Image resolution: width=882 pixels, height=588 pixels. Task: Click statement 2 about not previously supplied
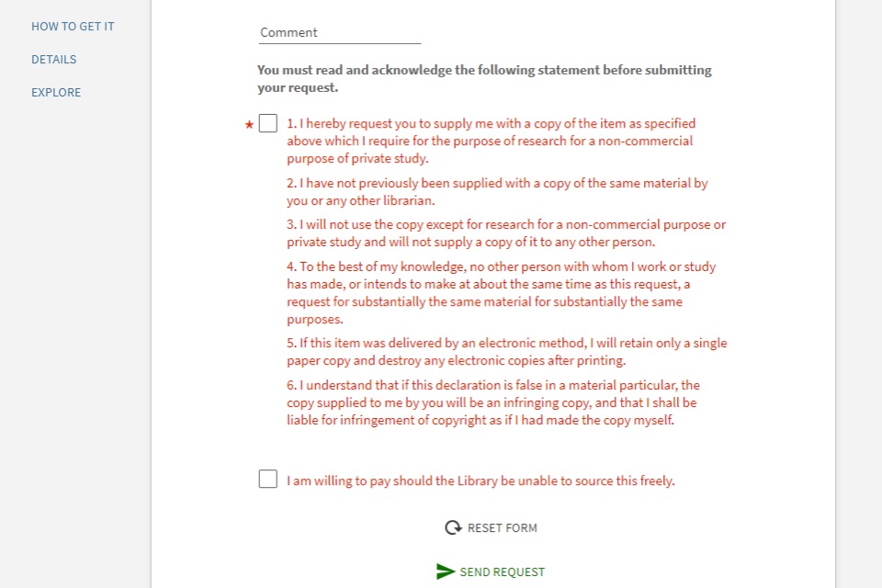[496, 191]
